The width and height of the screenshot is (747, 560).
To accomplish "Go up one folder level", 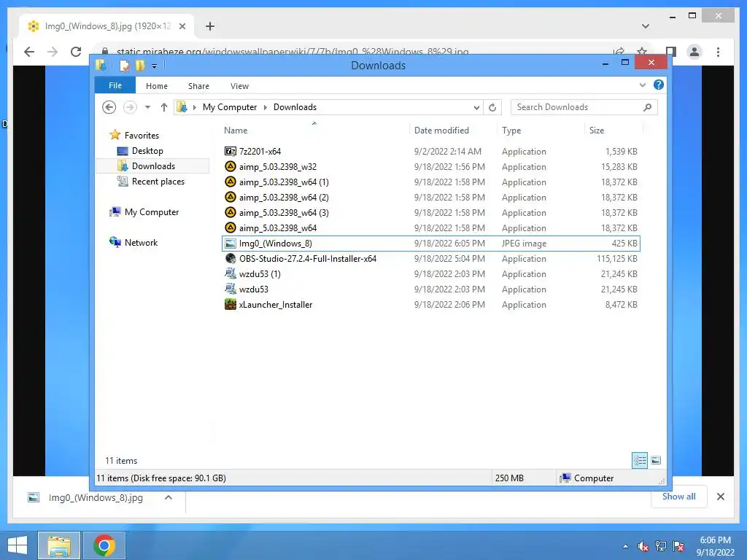I will tap(164, 107).
